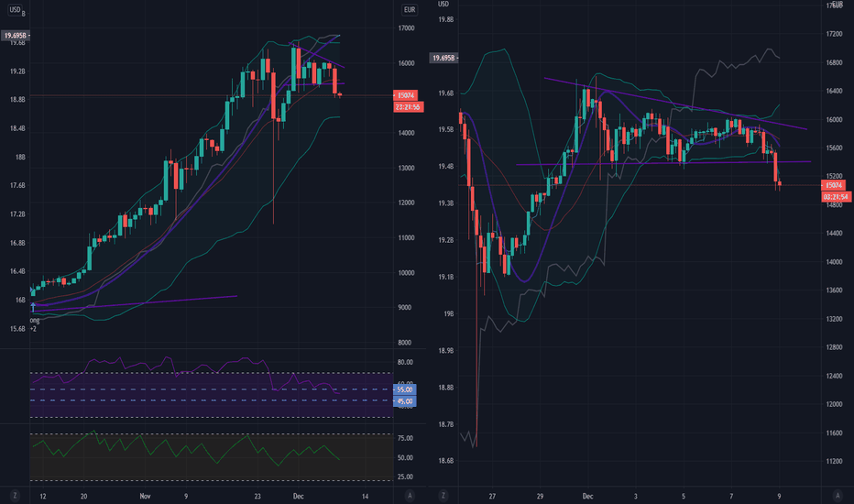The height and width of the screenshot is (504, 854).
Task: Open timezone Z button on left chart
Action: (x=15, y=496)
